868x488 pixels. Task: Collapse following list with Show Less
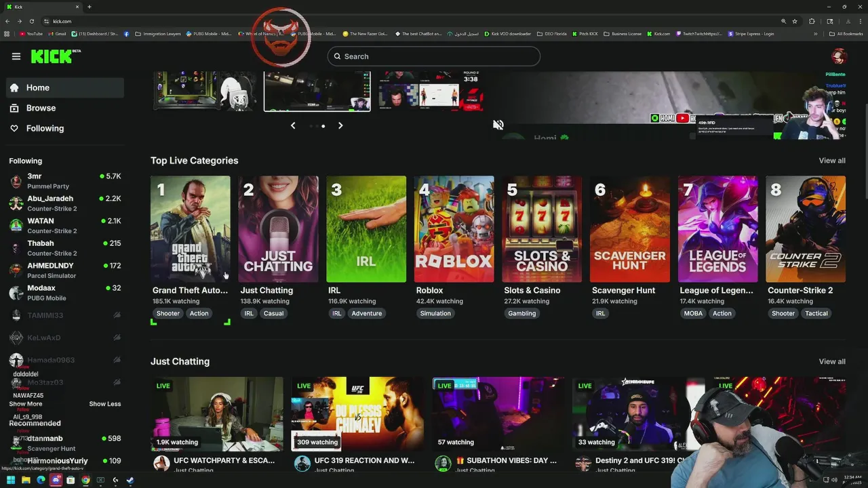pos(105,404)
